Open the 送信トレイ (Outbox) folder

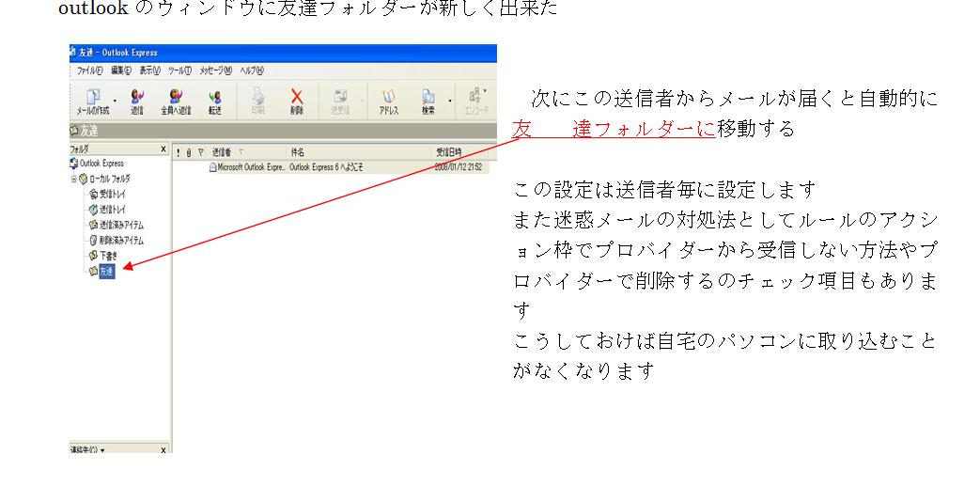(x=107, y=210)
